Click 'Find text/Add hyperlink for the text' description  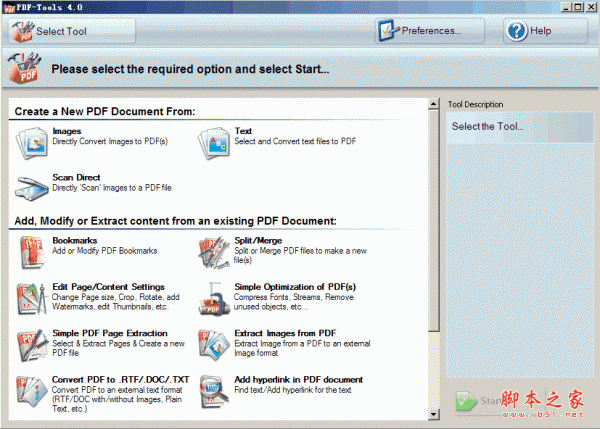(293, 390)
